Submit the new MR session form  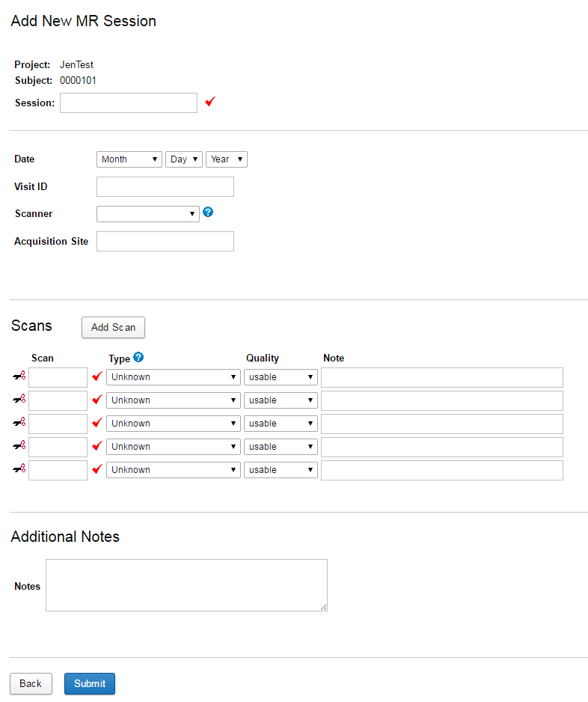(x=90, y=683)
